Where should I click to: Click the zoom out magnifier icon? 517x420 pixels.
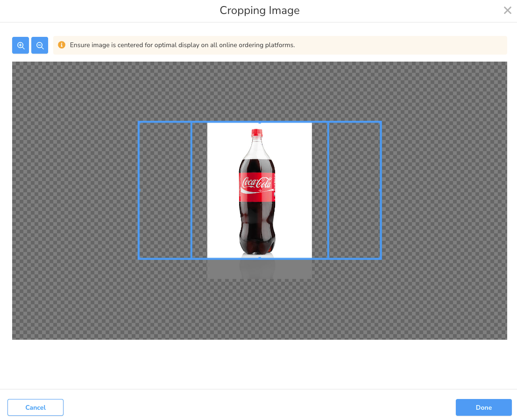(x=40, y=45)
